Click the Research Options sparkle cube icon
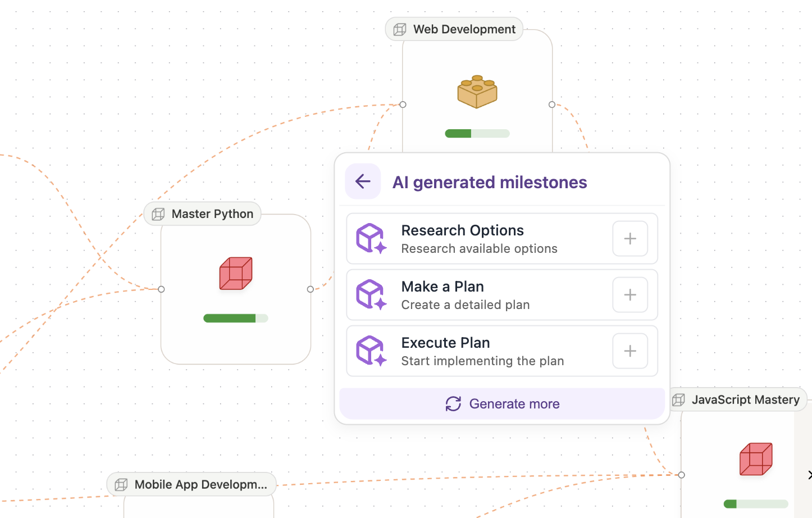Screen dimensions: 812x518 coord(371,239)
